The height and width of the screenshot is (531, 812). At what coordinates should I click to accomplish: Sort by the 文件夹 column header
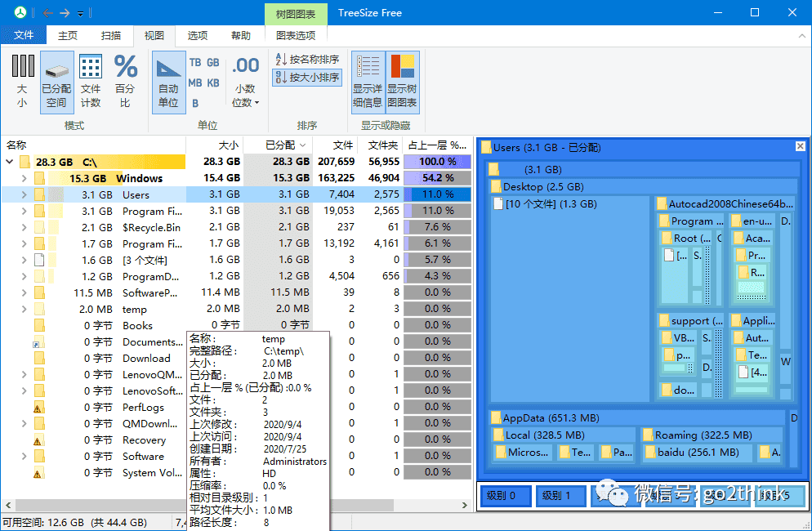point(380,145)
